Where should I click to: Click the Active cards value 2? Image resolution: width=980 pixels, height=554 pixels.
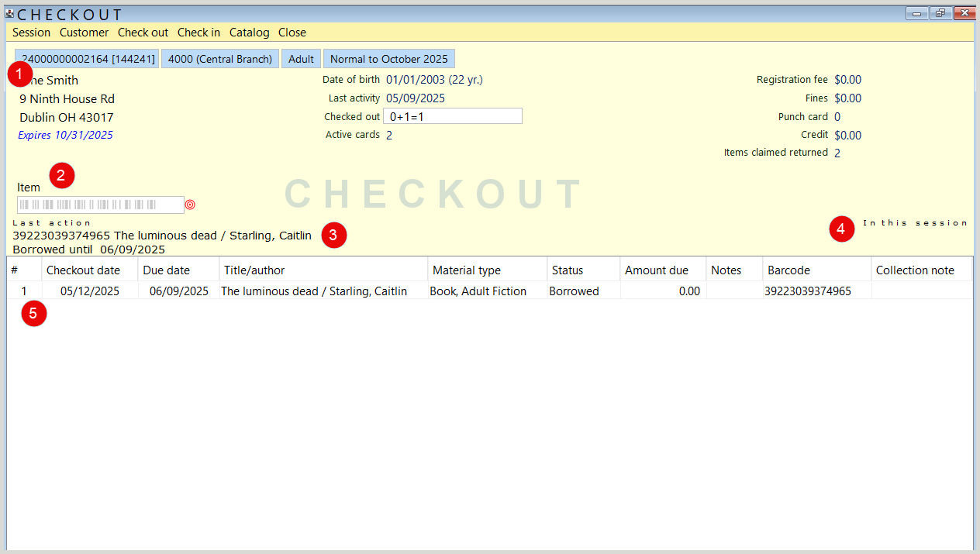pyautogui.click(x=389, y=136)
